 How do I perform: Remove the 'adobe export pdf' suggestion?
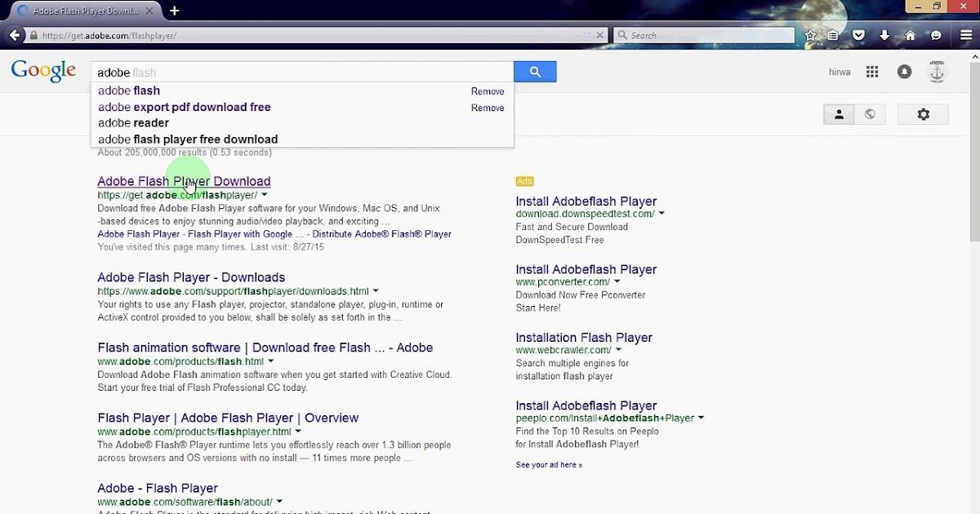[488, 108]
